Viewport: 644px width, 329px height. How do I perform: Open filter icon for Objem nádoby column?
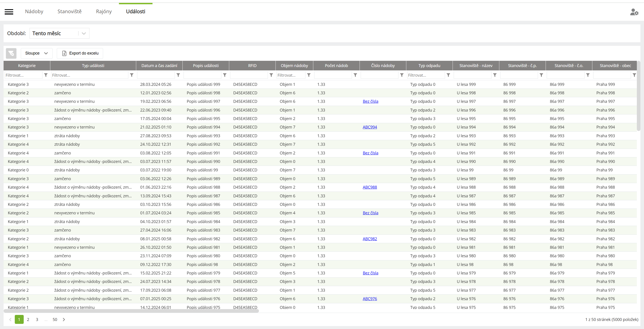coord(309,75)
